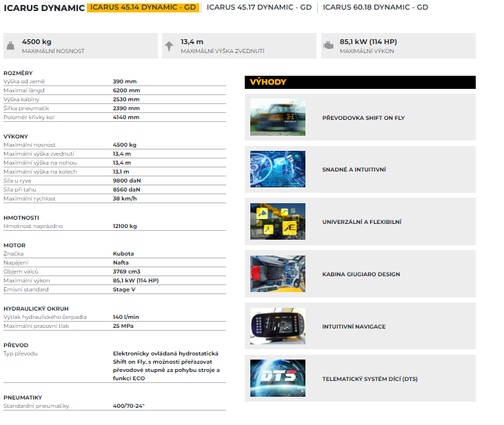Open the DTS telematics thumbnail image
Screen dimensions: 504x425
tap(278, 378)
